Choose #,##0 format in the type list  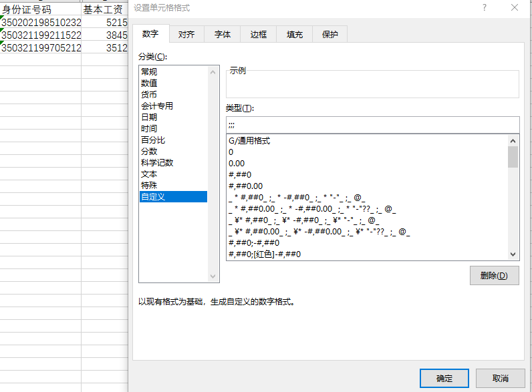(367, 175)
